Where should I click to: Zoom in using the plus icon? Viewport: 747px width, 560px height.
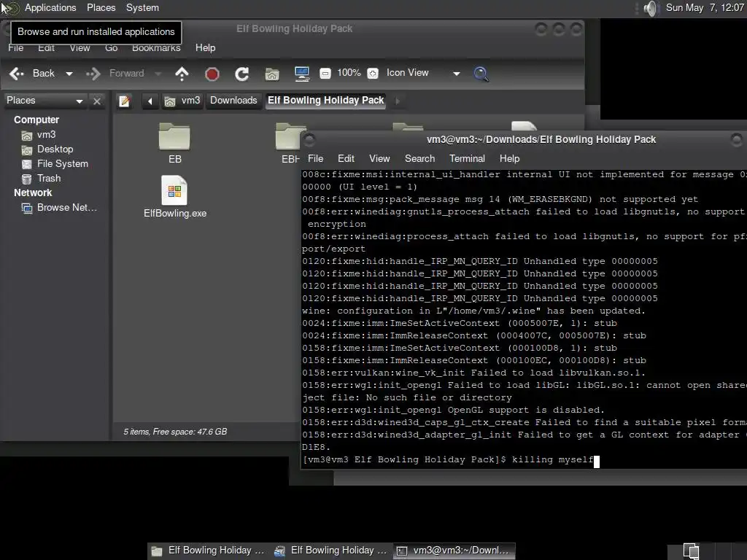pos(373,74)
